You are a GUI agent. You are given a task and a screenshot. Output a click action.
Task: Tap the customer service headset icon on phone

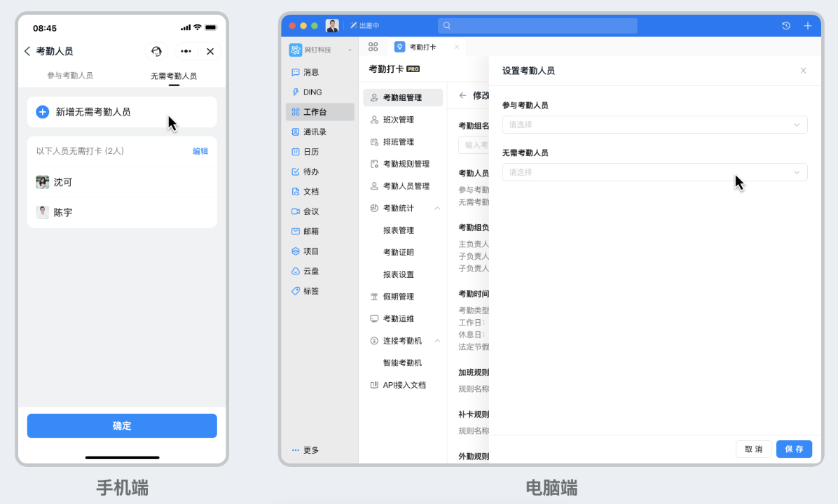point(156,51)
